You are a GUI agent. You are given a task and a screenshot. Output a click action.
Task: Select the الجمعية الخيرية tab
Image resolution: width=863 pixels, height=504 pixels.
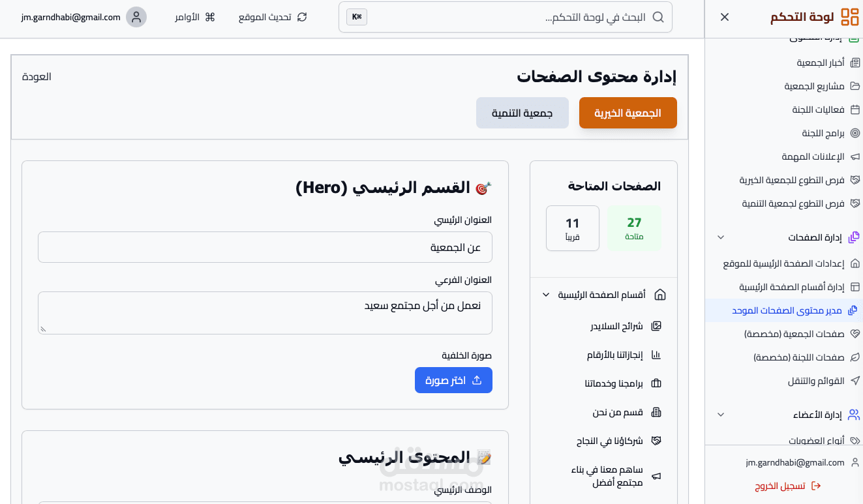pyautogui.click(x=628, y=113)
